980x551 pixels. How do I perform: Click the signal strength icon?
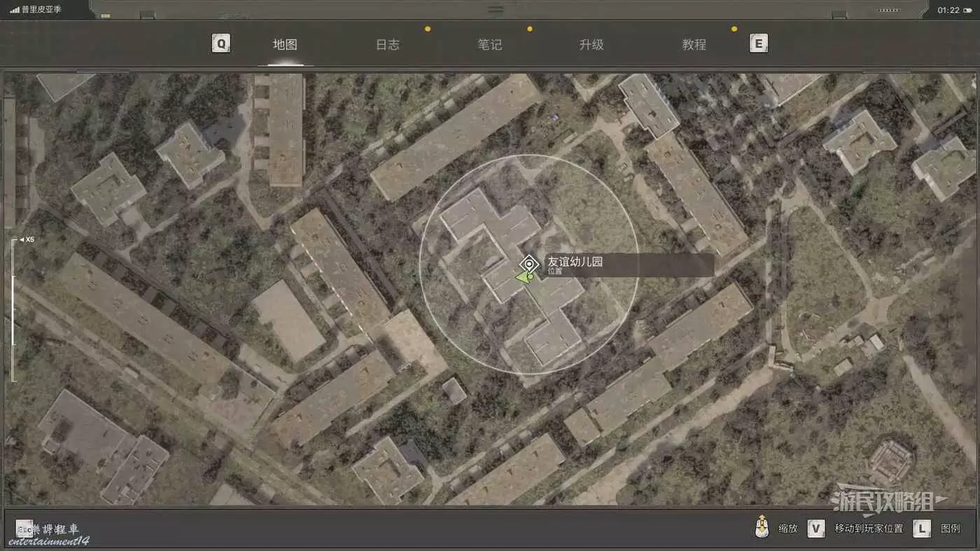(x=14, y=10)
